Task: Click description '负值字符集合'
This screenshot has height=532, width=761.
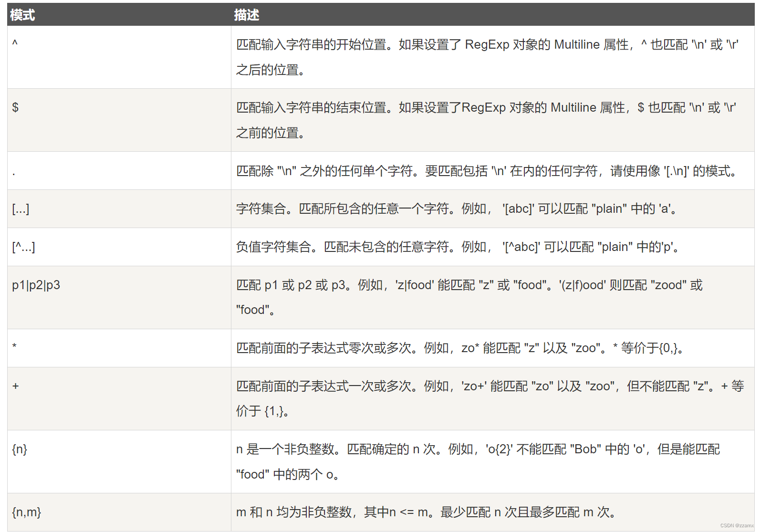Action: click(493, 247)
